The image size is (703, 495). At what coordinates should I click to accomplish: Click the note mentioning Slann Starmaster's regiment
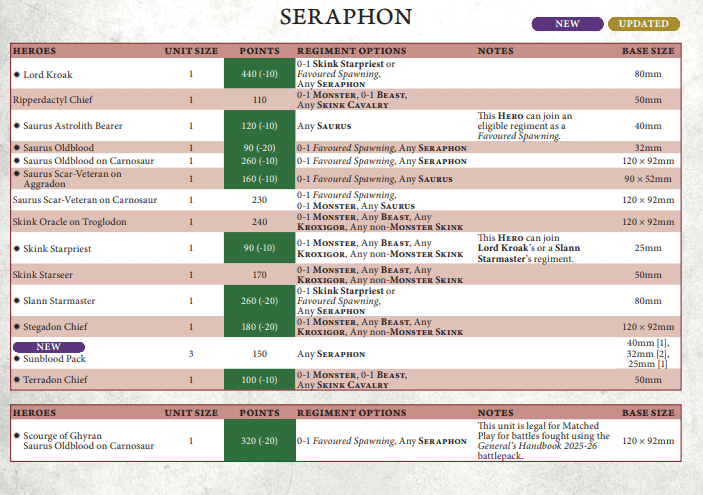coord(529,248)
